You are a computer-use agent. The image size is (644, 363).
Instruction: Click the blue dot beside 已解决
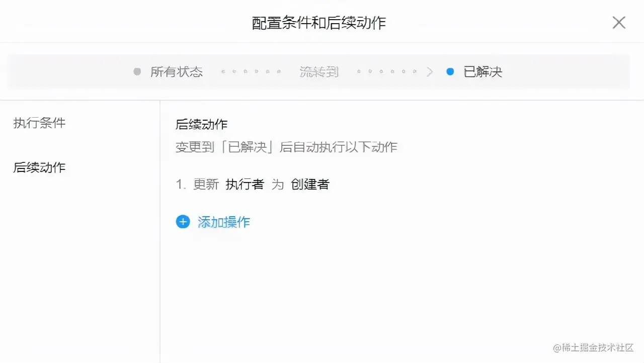coord(450,72)
